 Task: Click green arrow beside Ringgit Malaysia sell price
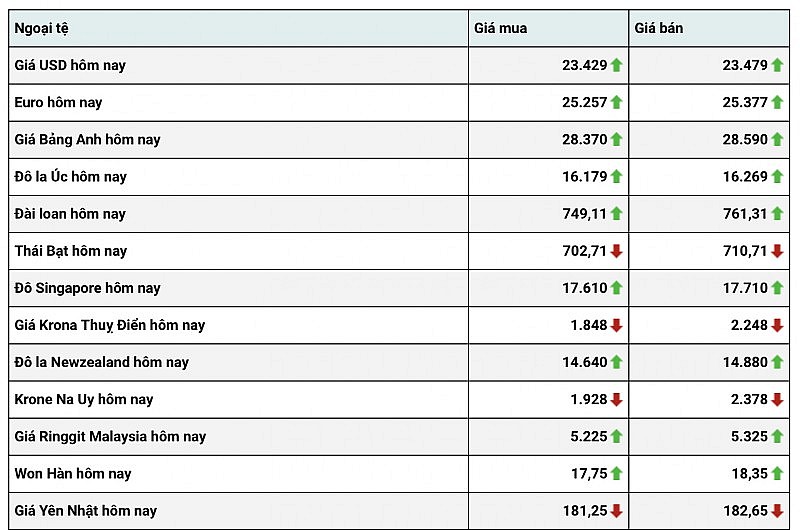[777, 437]
